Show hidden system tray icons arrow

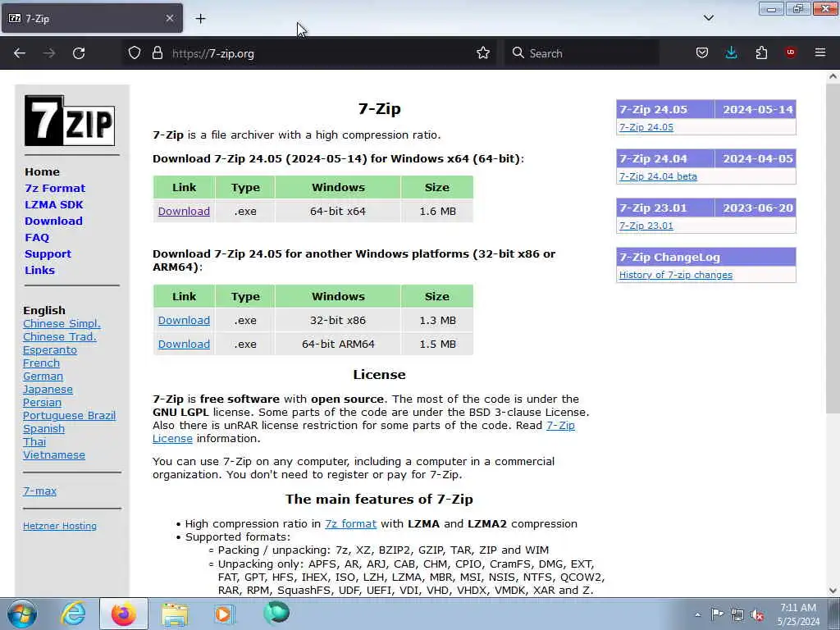697,615
